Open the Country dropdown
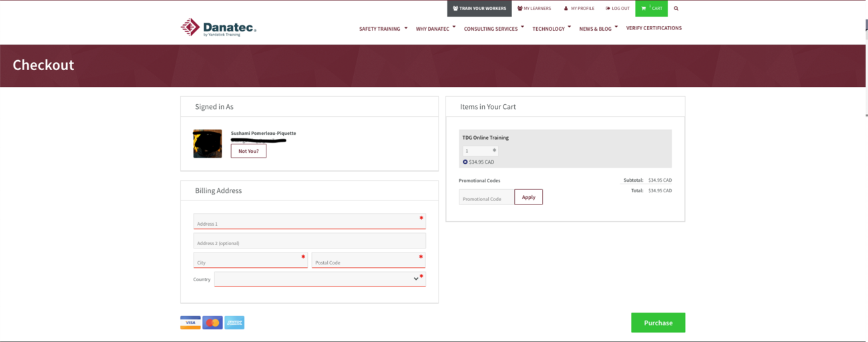The image size is (868, 342). (x=320, y=279)
